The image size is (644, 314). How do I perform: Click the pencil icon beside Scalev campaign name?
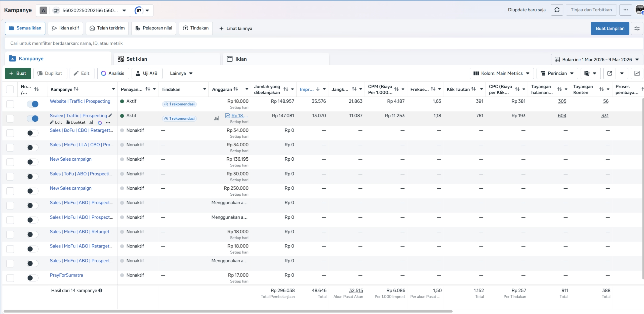pos(110,116)
